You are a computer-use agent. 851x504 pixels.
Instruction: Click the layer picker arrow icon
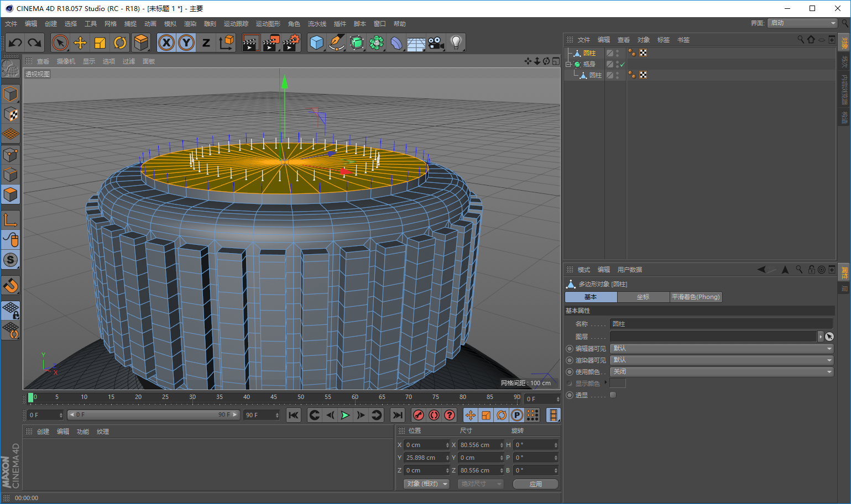[x=829, y=337]
